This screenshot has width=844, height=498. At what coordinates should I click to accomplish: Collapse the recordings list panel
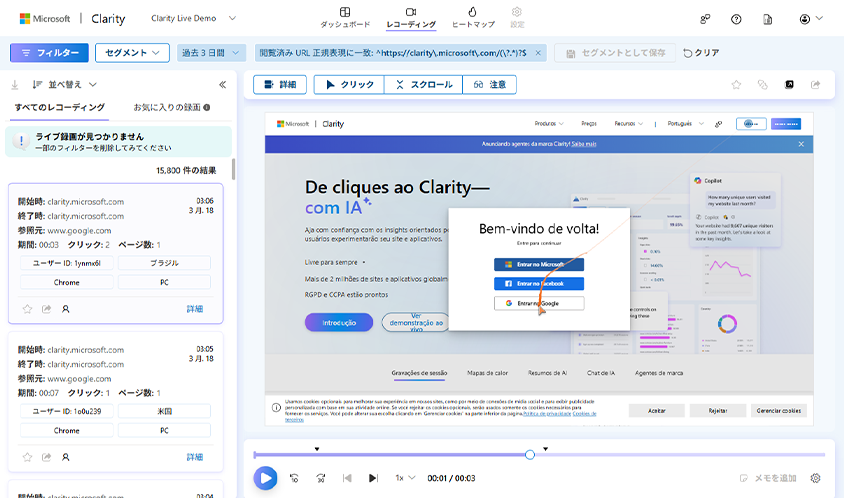(222, 85)
